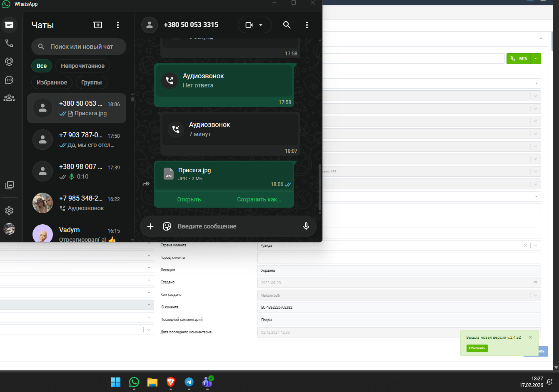Expand the MTS call button dropdown

tap(536, 59)
